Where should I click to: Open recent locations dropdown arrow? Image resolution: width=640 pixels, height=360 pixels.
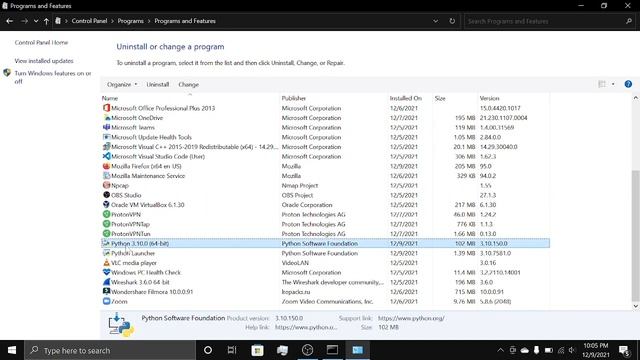[36, 21]
